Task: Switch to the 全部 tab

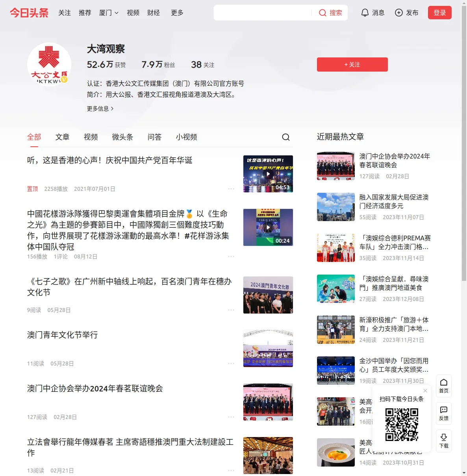Action: coord(34,137)
